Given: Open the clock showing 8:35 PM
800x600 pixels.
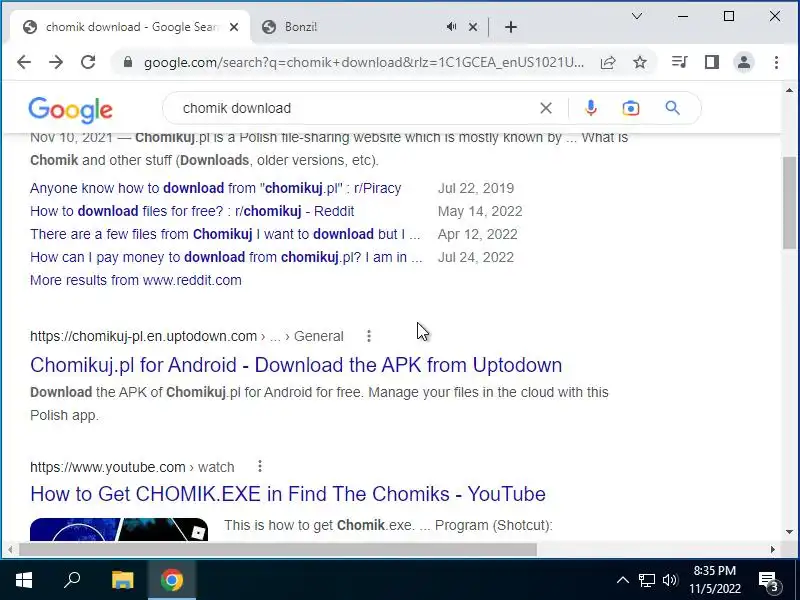Looking at the screenshot, I should tap(715, 580).
